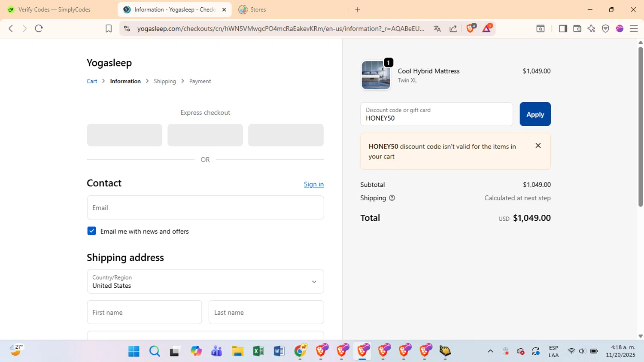Open Microsoft Teams from the taskbar
The image size is (644, 362).
pos(217,351)
